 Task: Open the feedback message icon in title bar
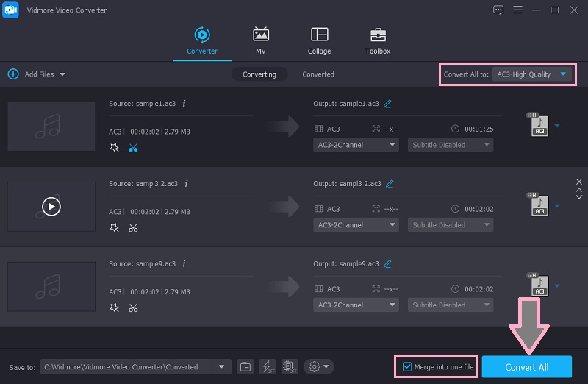click(498, 10)
